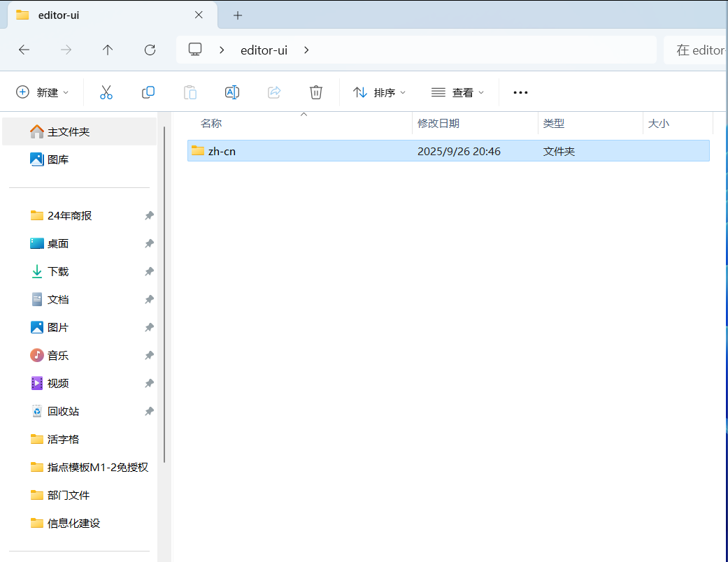Go up one folder level

click(x=108, y=50)
